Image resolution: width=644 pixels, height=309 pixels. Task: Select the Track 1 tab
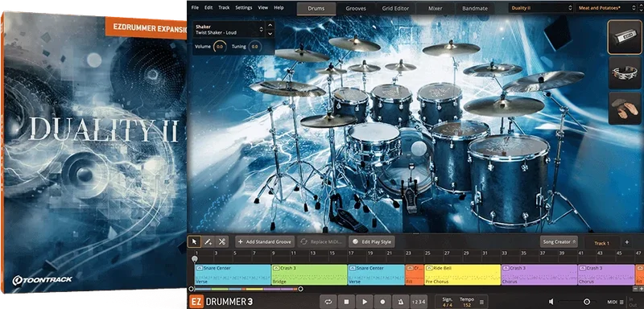point(601,243)
